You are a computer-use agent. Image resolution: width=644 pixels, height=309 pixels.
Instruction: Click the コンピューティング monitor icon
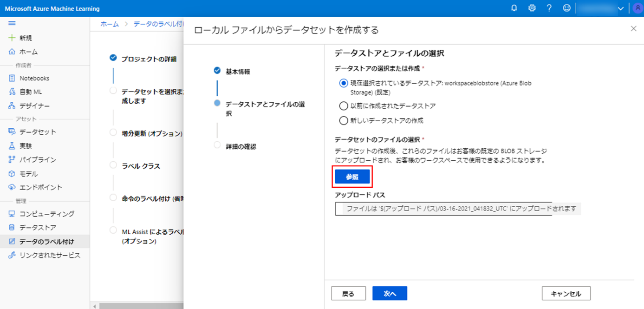[12, 214]
